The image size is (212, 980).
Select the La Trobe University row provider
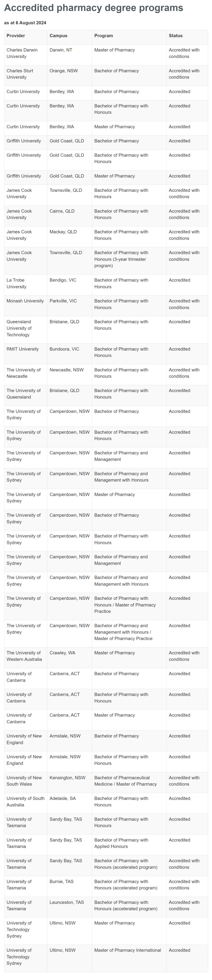(15, 283)
